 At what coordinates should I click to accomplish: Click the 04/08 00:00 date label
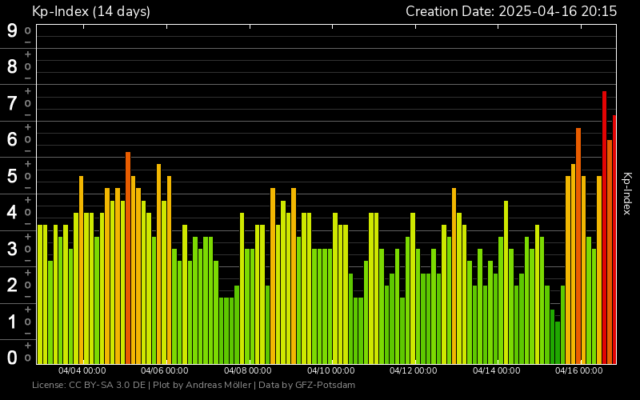249,371
